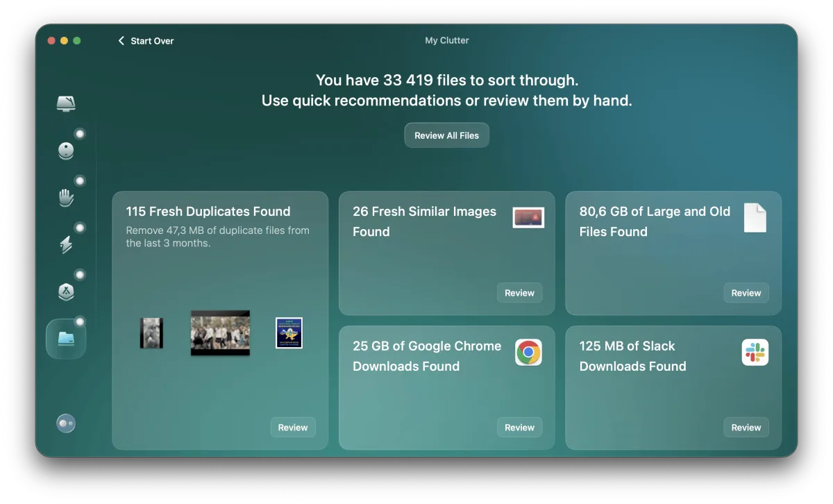Go back with Start Over
Image resolution: width=833 pixels, height=504 pixels.
(146, 41)
